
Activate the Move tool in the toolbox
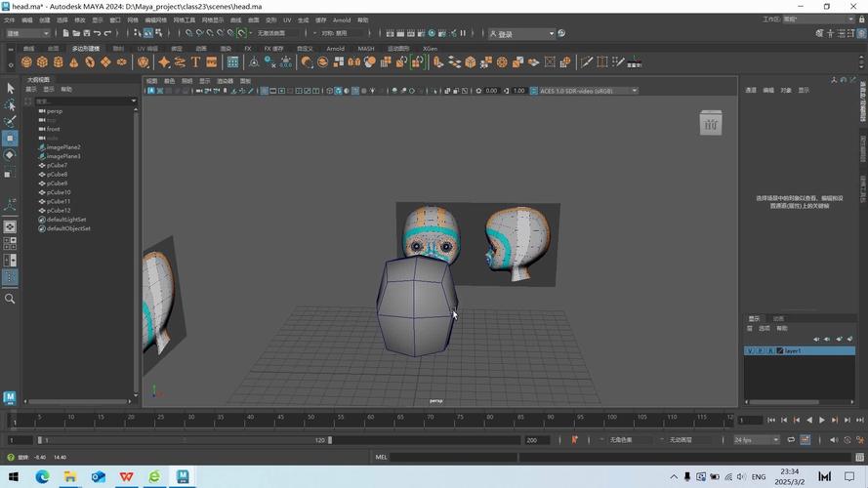[10, 138]
